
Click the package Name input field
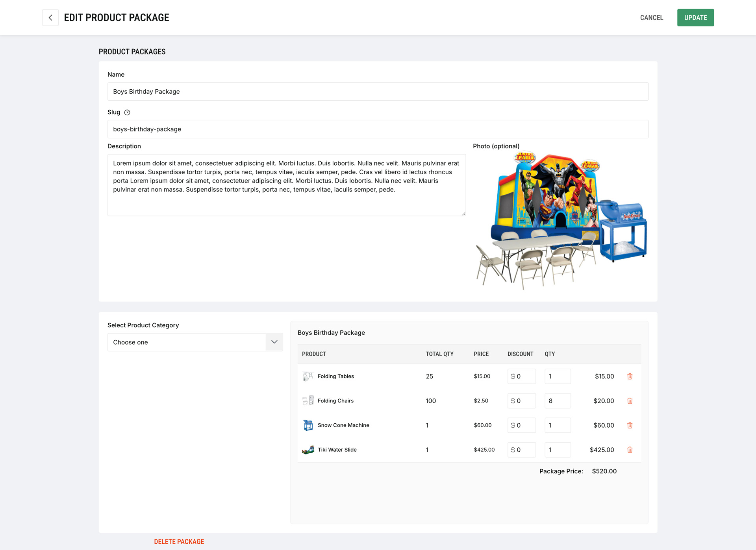pyautogui.click(x=378, y=91)
